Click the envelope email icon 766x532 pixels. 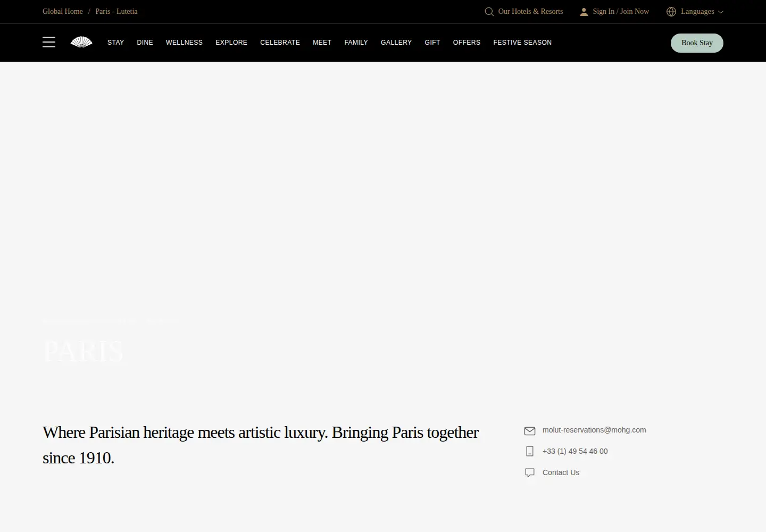(530, 430)
